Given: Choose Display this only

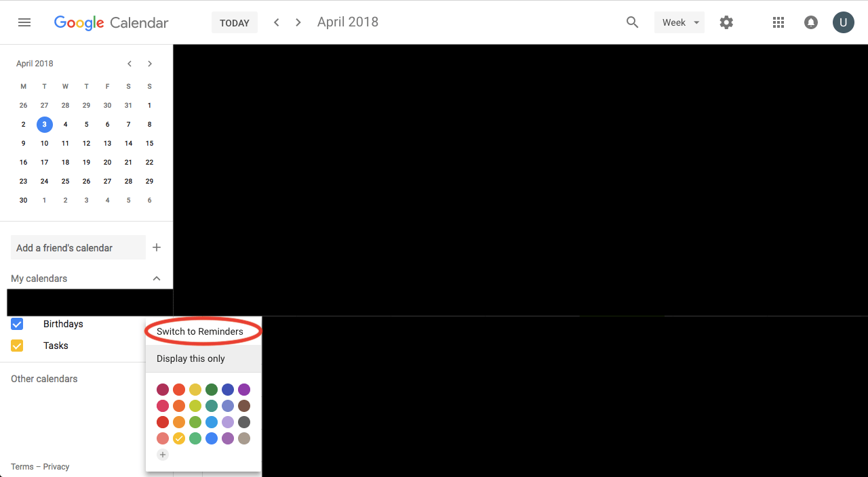Looking at the screenshot, I should [x=203, y=358].
